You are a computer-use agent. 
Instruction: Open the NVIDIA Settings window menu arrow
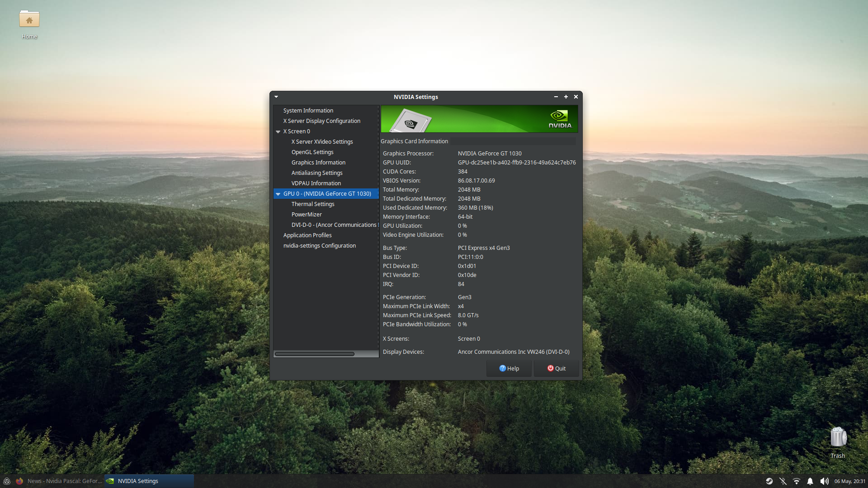[276, 97]
